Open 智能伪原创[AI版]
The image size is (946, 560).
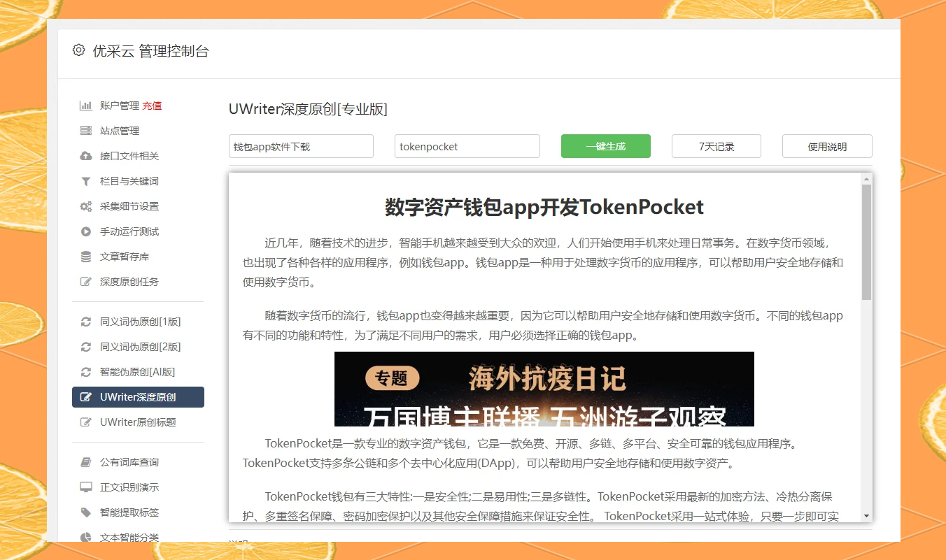click(x=138, y=372)
